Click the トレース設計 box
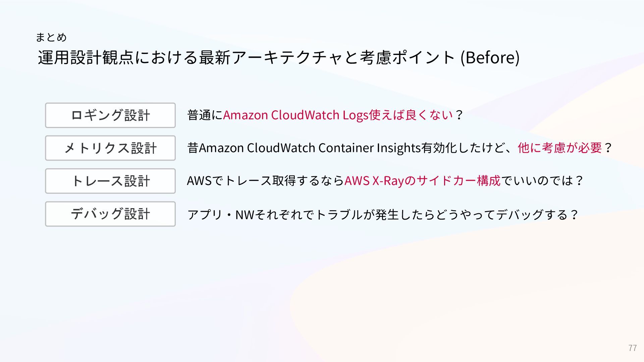Screen dimensions: 644x362 coord(110,181)
